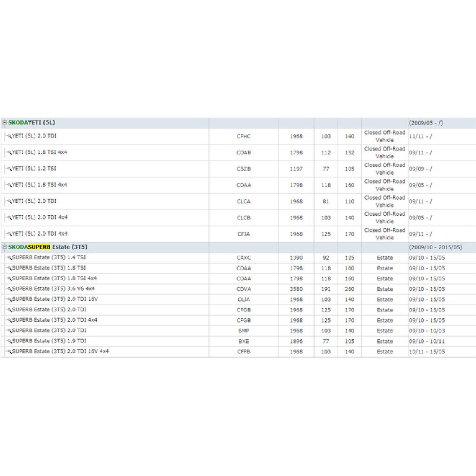
Task: Click the magnifier icon beside YETI 1.8 TSI 4x4 CDAA
Action: click(x=9, y=185)
